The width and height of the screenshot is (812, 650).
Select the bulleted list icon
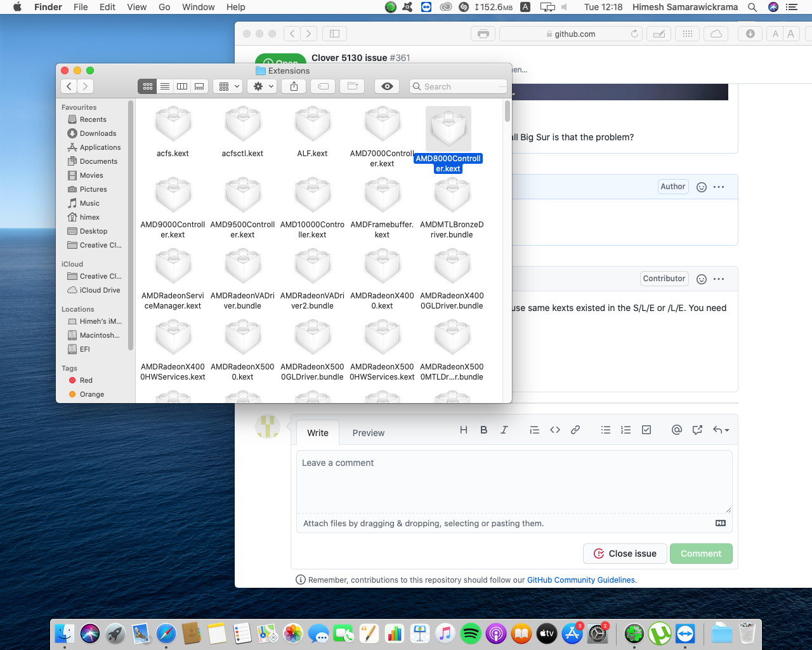point(606,430)
